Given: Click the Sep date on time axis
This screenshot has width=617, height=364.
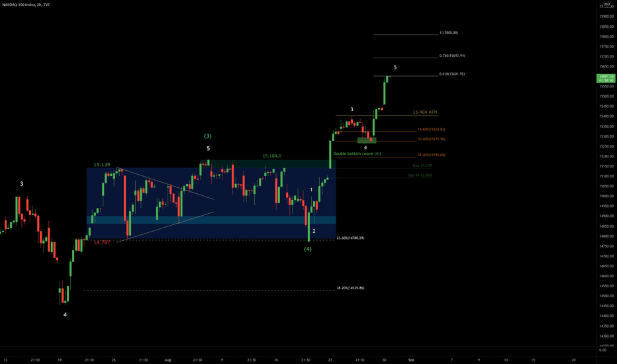Looking at the screenshot, I should 411,360.
